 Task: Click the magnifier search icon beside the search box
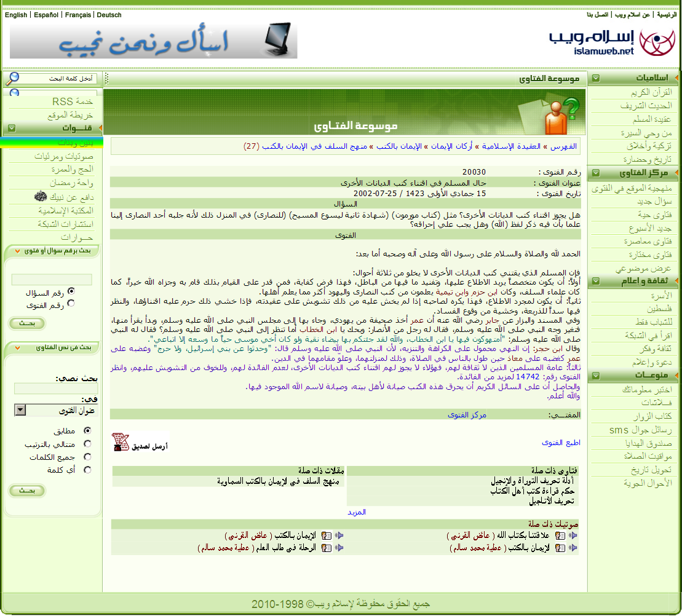pos(12,78)
